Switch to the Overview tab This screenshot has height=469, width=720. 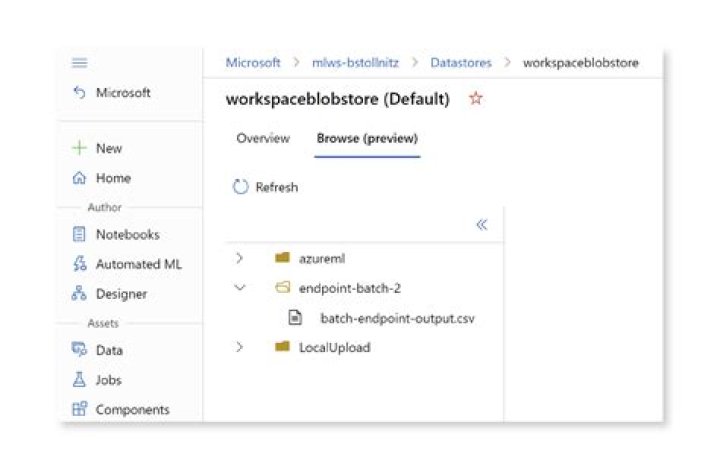click(x=263, y=138)
